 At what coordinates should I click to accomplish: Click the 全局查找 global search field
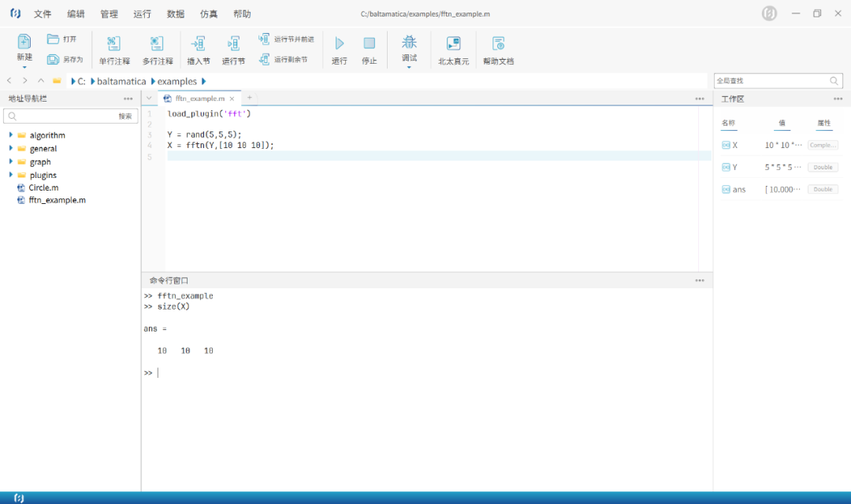click(x=771, y=81)
